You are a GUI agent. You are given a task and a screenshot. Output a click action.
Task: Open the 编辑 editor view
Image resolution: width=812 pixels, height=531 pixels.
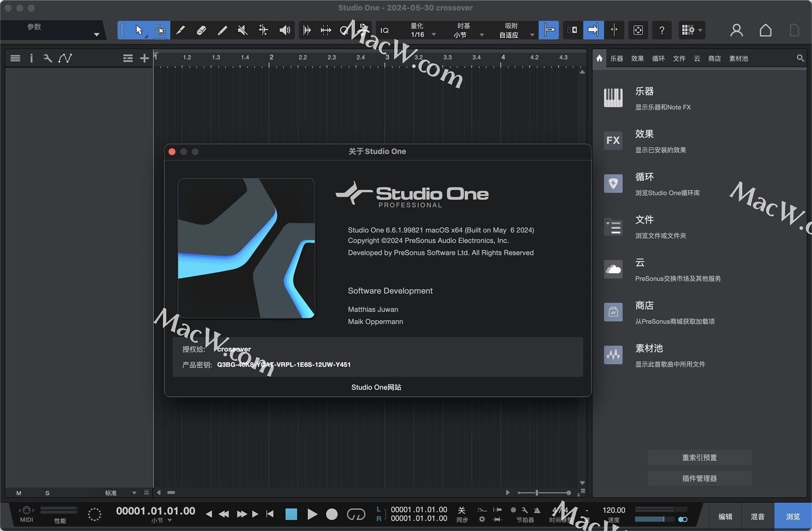coord(725,516)
